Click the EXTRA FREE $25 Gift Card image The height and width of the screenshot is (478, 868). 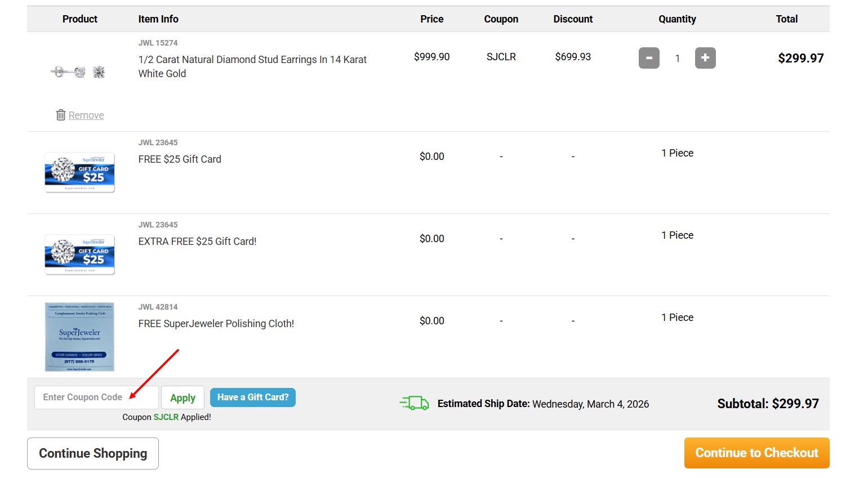[78, 254]
